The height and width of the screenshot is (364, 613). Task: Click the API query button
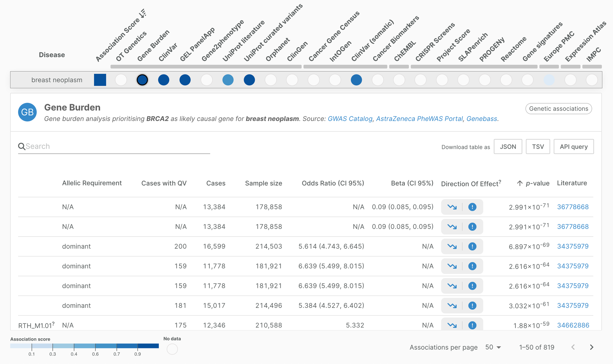pyautogui.click(x=573, y=147)
